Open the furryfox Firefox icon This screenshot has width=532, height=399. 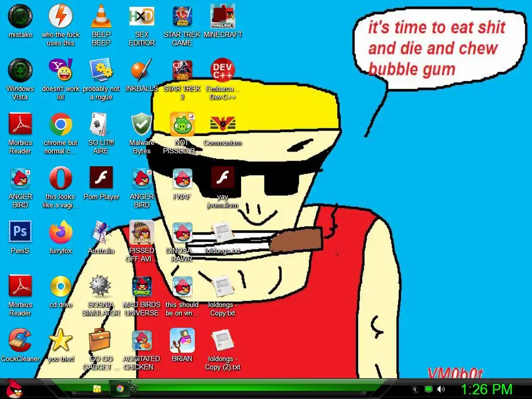tap(60, 232)
